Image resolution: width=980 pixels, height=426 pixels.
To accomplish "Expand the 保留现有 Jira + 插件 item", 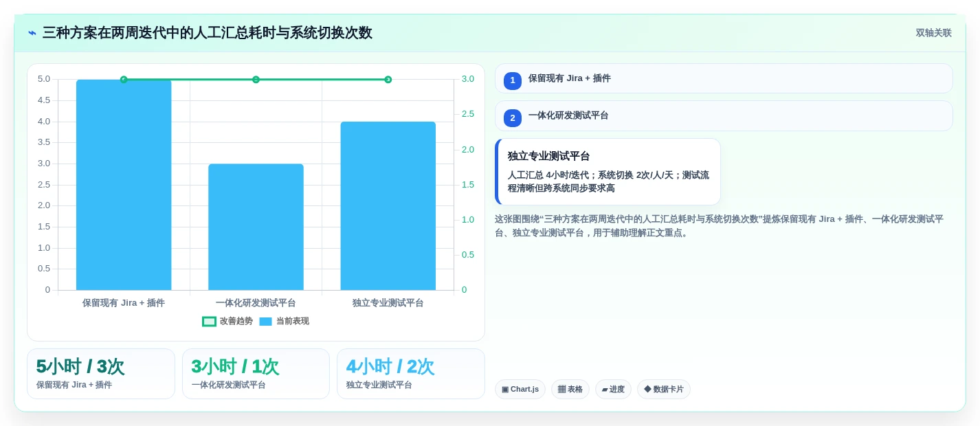I will pyautogui.click(x=724, y=78).
